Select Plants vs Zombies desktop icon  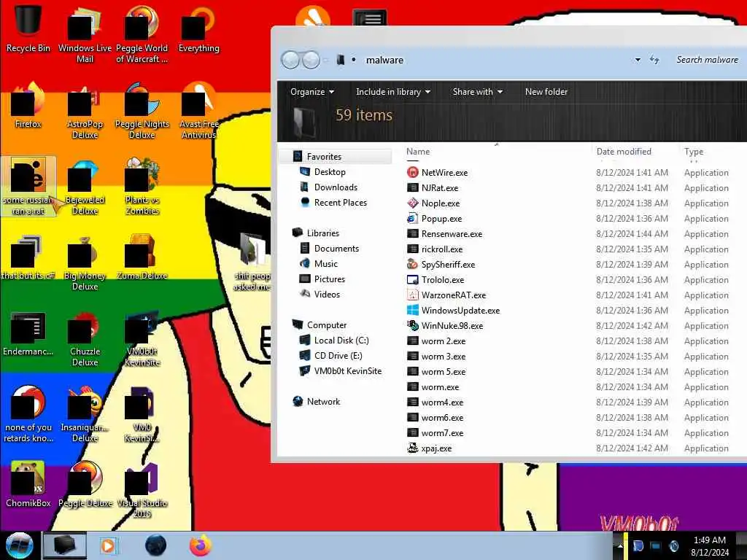[142, 187]
